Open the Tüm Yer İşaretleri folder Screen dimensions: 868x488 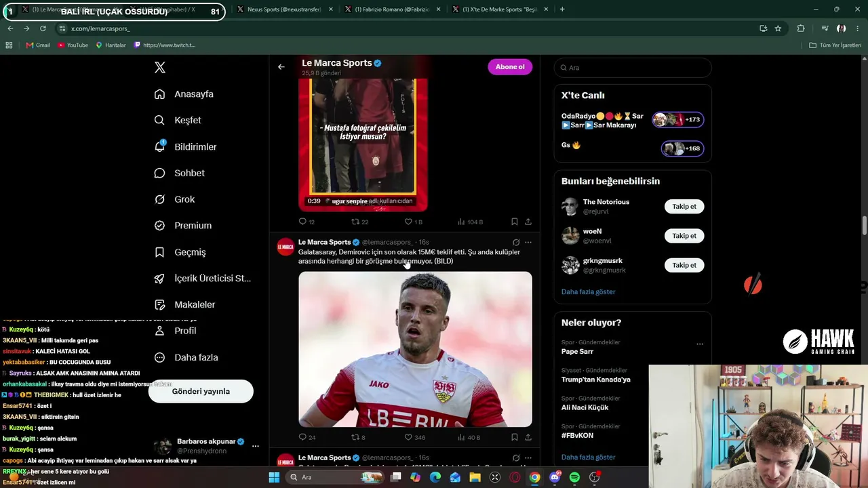(x=835, y=45)
